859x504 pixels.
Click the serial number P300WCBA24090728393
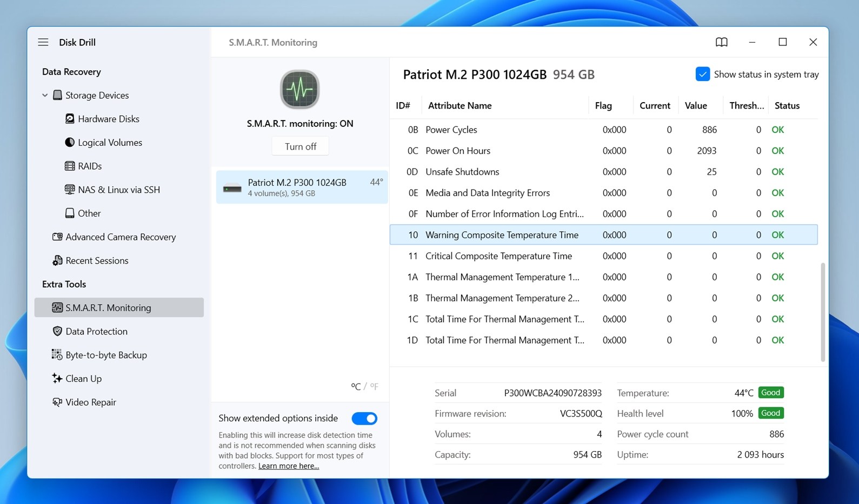552,393
